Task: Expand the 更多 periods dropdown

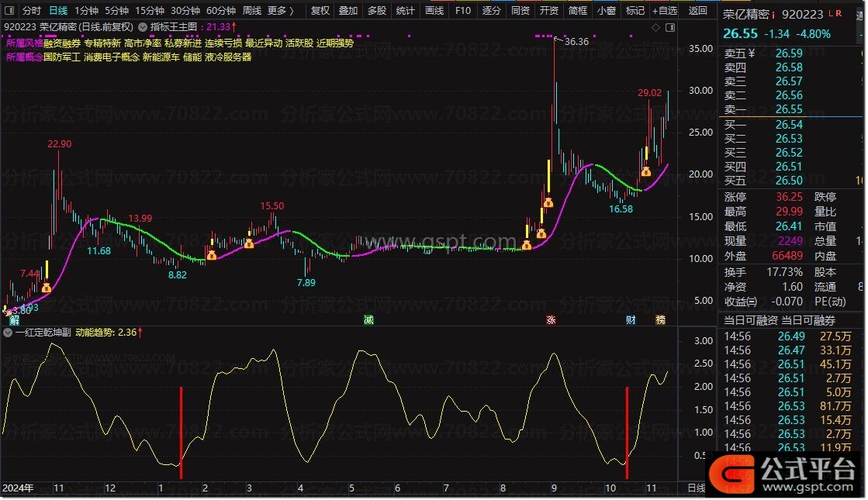Action: coord(280,11)
